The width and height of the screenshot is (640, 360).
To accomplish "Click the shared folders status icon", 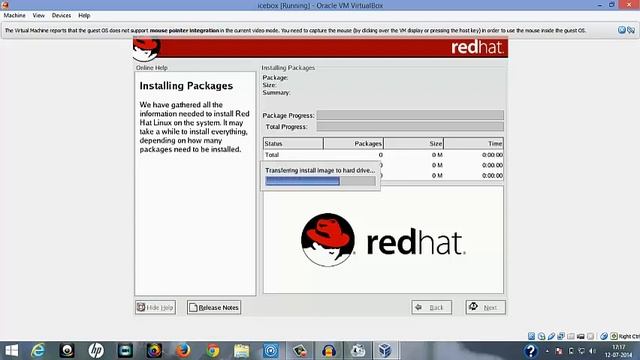I will click(x=571, y=336).
